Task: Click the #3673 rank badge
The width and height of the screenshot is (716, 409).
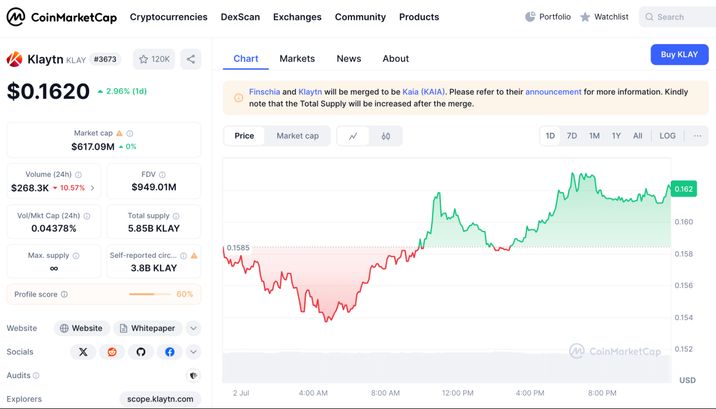Action: point(105,59)
